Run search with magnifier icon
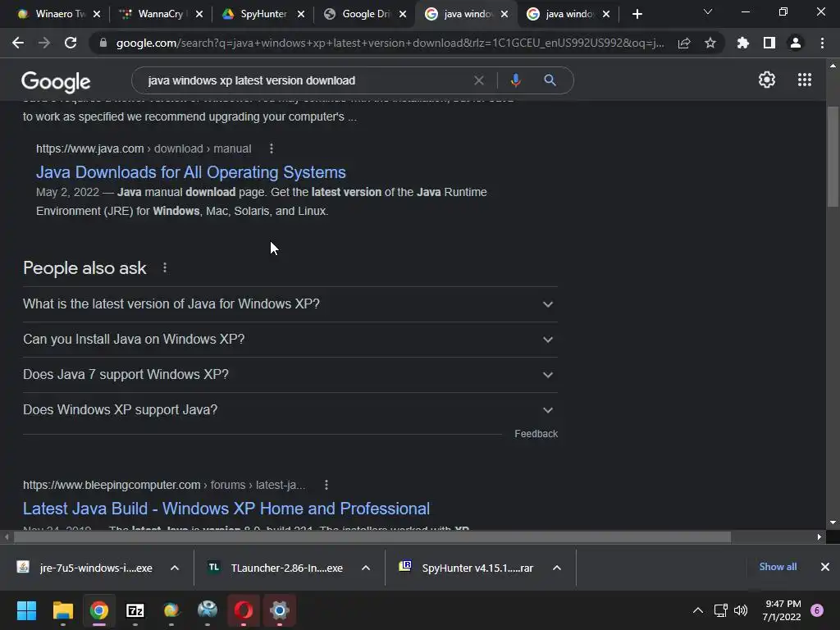 pos(550,80)
